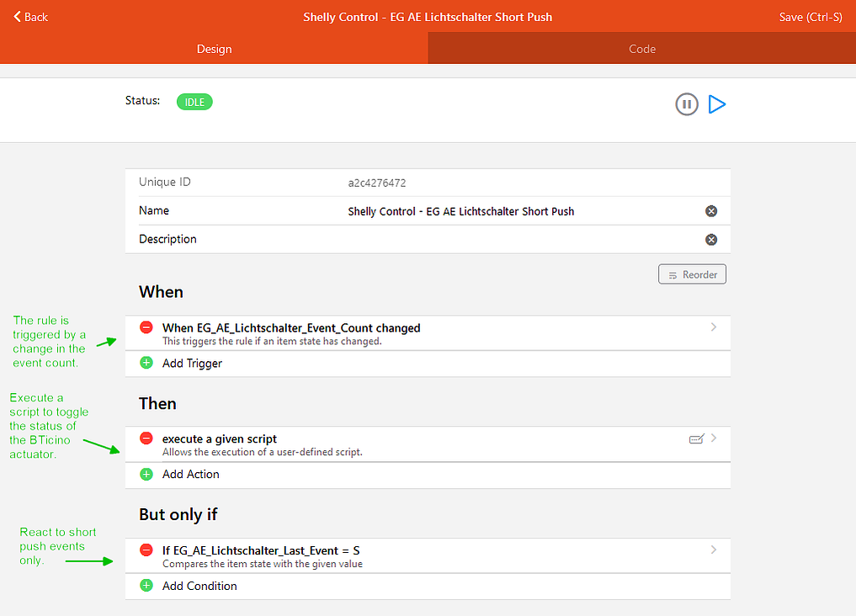Run the rule now with the play icon
The height and width of the screenshot is (616, 856).
point(717,104)
